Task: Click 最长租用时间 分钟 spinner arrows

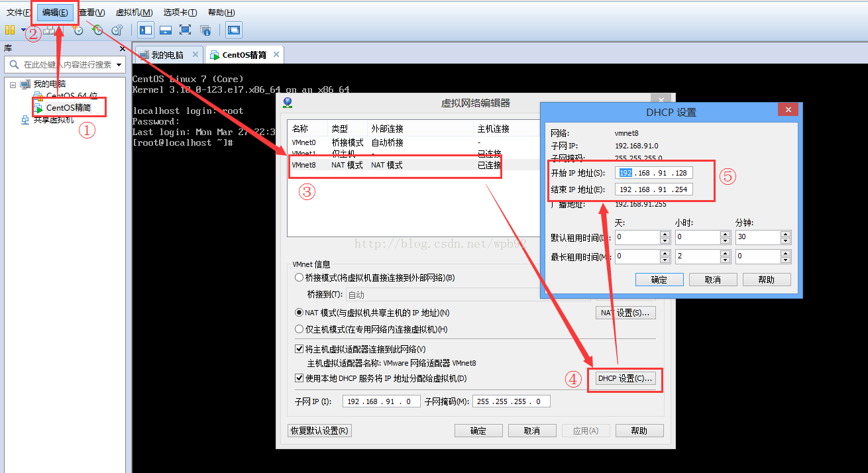Action: coord(786,256)
